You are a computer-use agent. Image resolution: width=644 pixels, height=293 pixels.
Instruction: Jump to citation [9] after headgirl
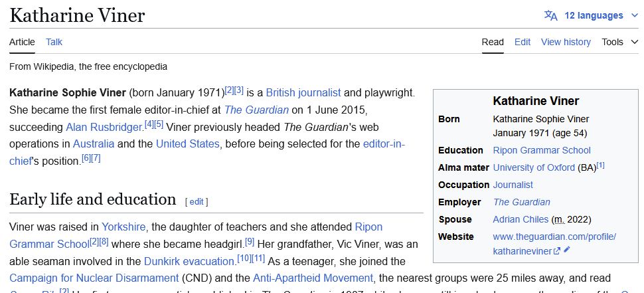pos(250,241)
